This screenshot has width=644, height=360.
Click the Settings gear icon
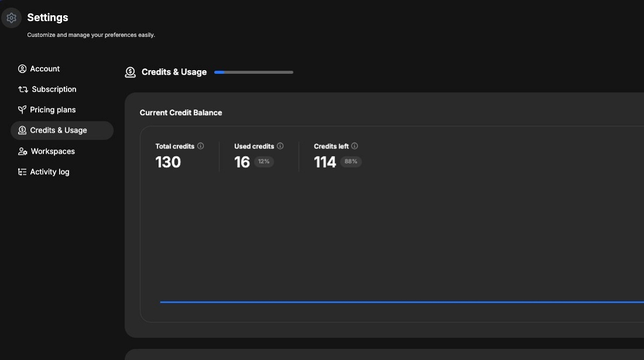pyautogui.click(x=11, y=18)
